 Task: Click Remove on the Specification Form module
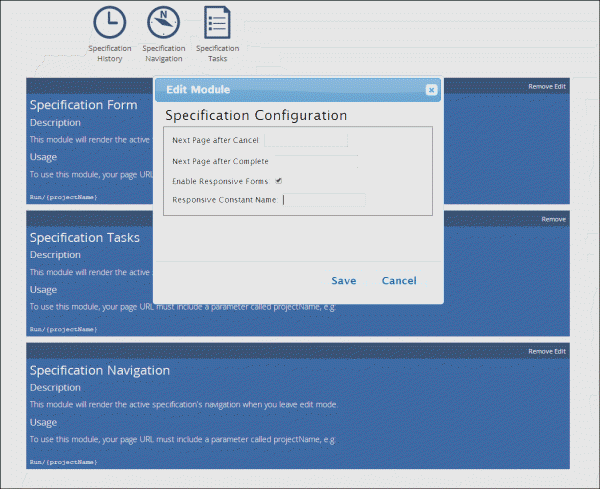(540, 87)
